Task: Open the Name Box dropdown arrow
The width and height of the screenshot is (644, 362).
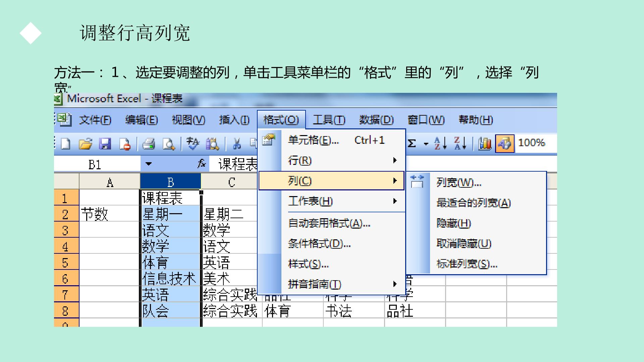Action: (149, 164)
